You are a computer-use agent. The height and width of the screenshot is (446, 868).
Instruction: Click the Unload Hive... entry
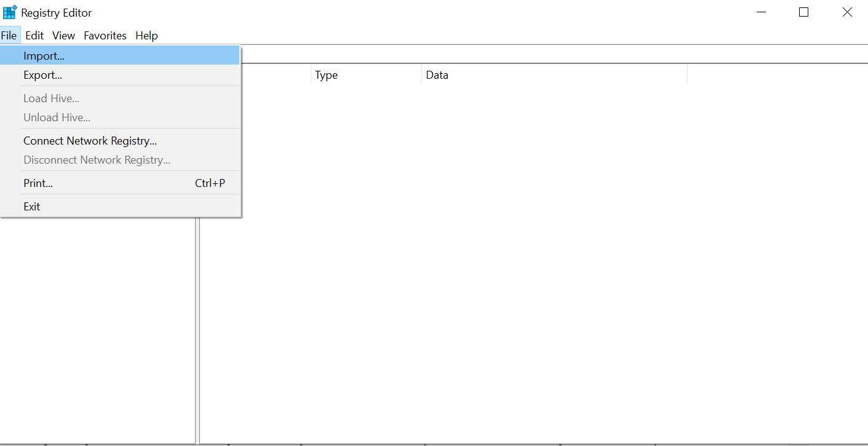pyautogui.click(x=120, y=117)
